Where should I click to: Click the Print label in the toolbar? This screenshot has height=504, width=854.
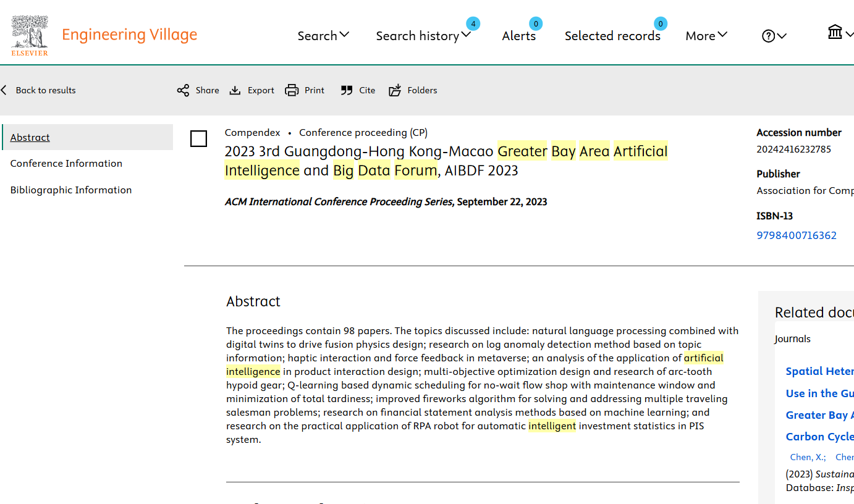coord(314,90)
